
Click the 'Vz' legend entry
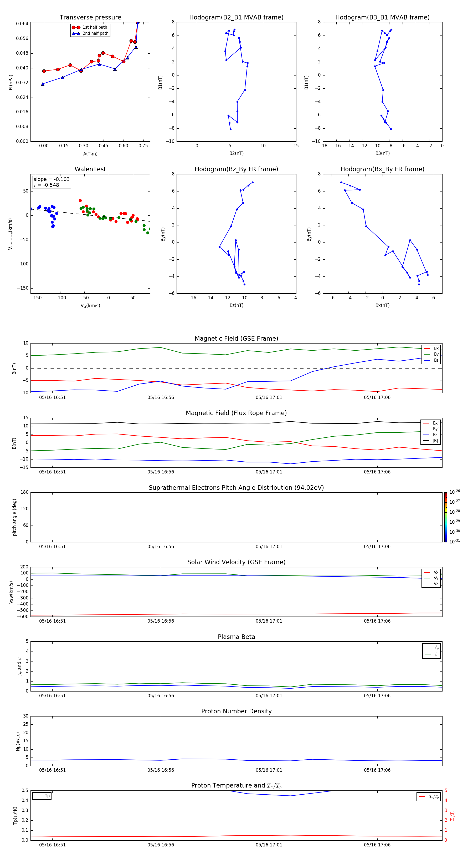pos(431,584)
